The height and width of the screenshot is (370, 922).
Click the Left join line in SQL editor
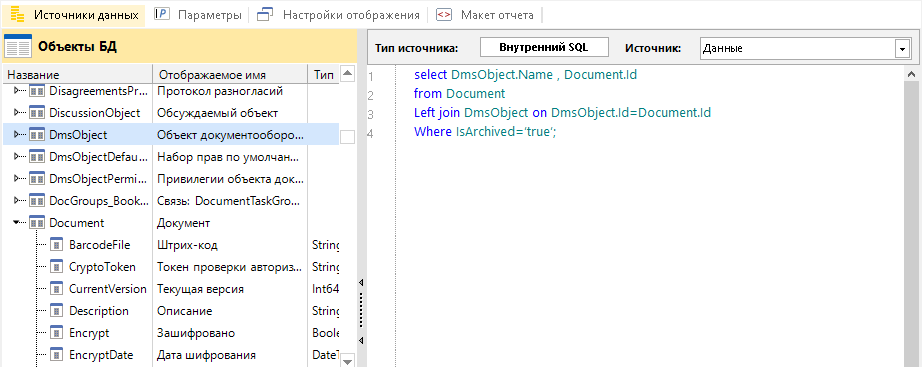pos(563,112)
